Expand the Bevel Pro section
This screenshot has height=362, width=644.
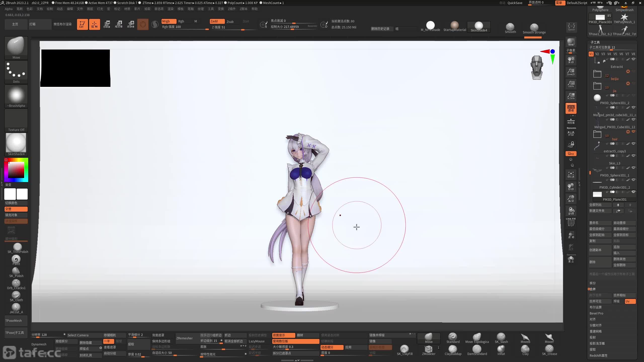596,313
